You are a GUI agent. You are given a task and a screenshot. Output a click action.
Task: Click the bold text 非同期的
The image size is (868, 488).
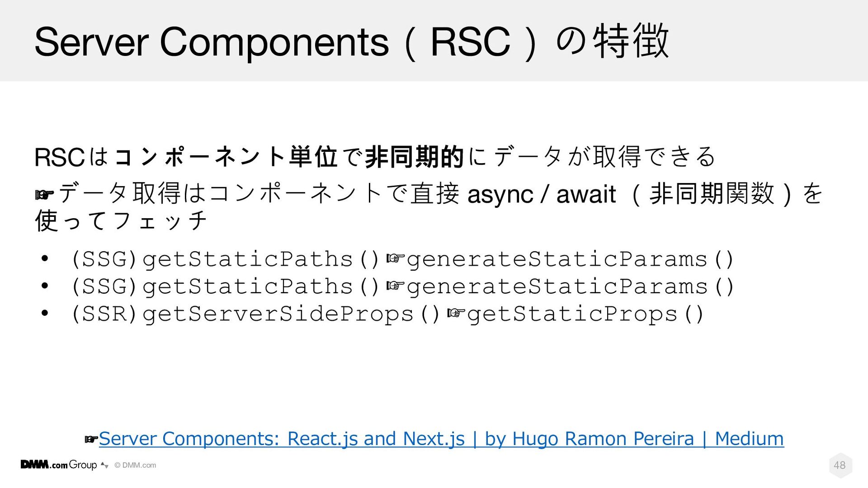(x=415, y=157)
